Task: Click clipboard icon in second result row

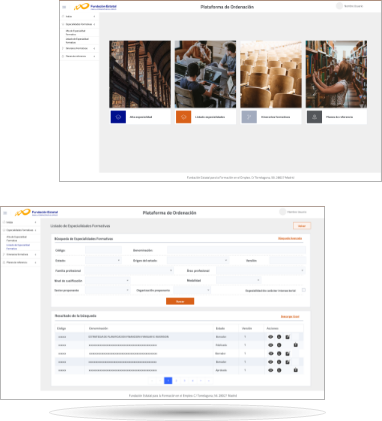Action: 296,345
